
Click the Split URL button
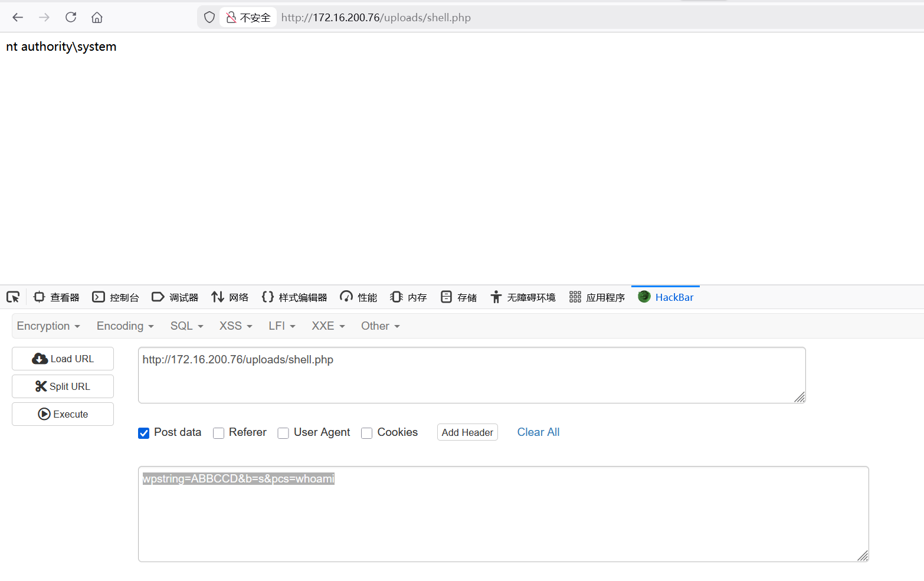(x=63, y=386)
